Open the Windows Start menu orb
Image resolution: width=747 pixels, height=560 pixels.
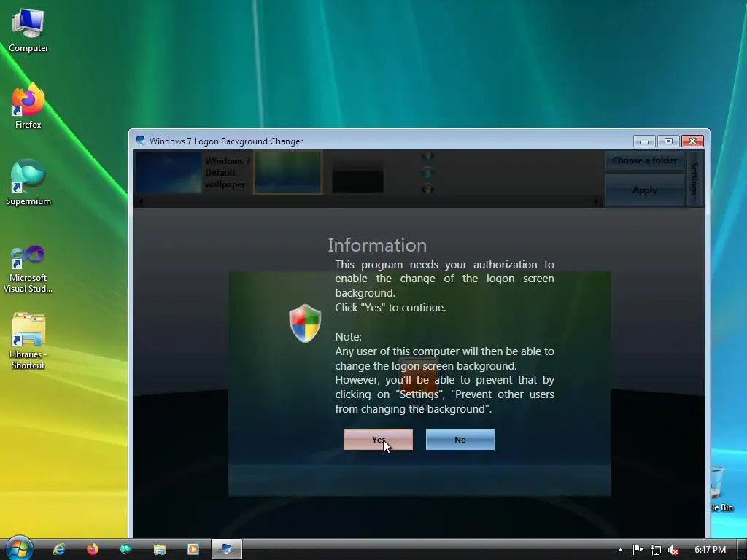pos(18,549)
